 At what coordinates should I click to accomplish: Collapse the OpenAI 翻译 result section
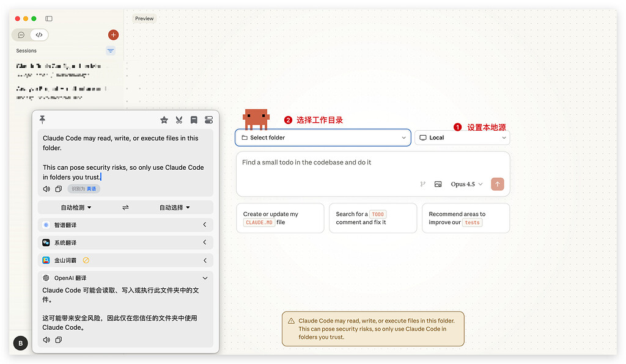205,278
